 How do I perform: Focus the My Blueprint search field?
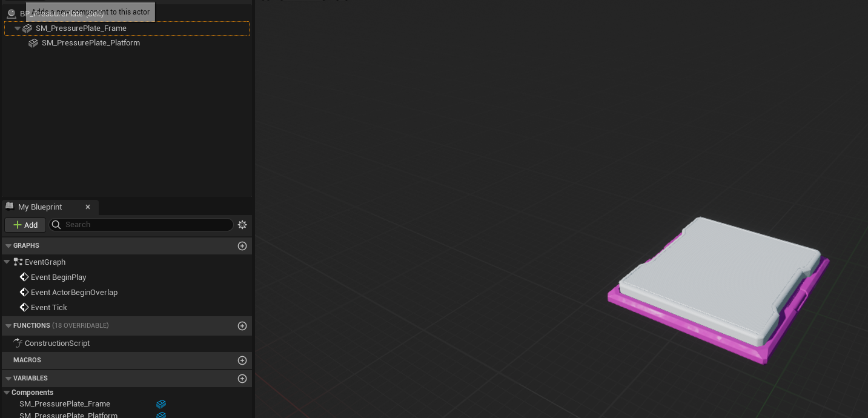[141, 225]
